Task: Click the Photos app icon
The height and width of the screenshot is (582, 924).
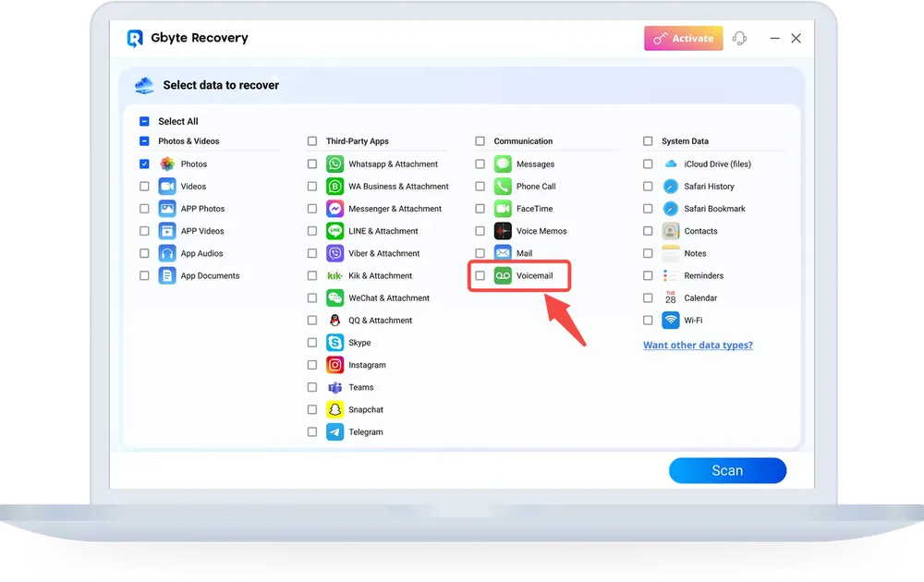Action: [x=167, y=164]
